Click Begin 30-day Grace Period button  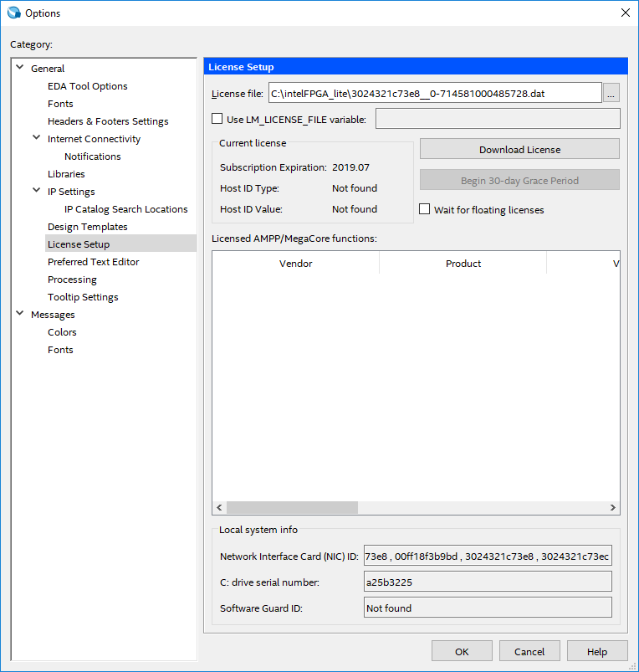tap(519, 180)
